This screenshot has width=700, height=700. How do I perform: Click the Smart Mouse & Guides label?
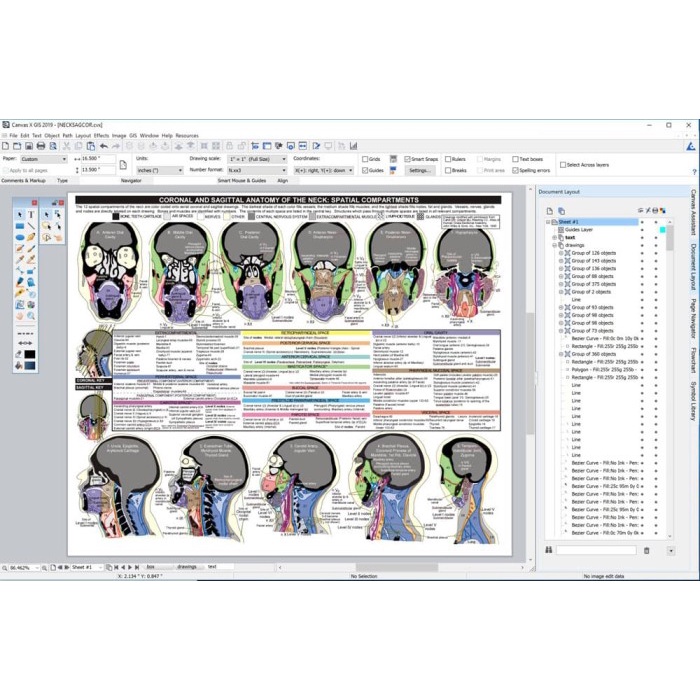pos(243,181)
